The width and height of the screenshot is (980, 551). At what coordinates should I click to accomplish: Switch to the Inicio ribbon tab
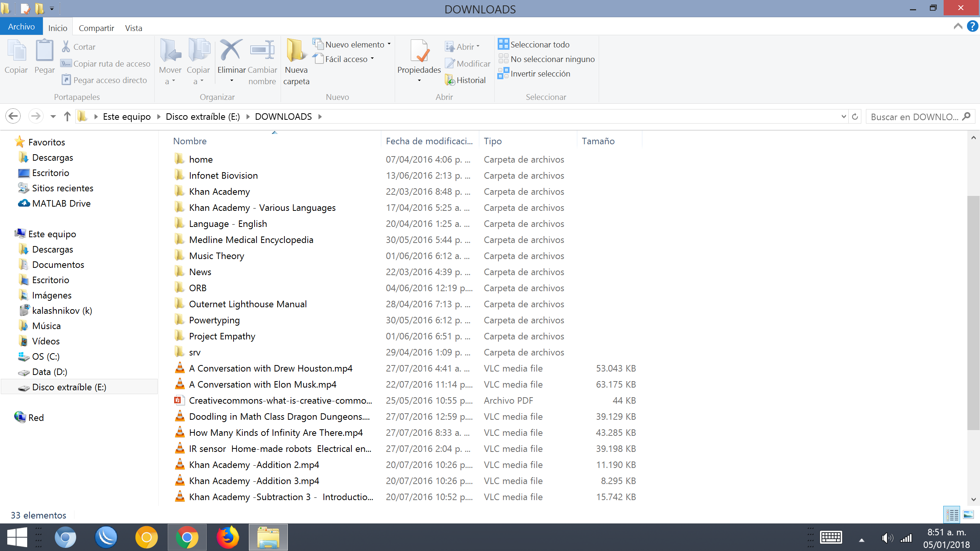pyautogui.click(x=58, y=28)
